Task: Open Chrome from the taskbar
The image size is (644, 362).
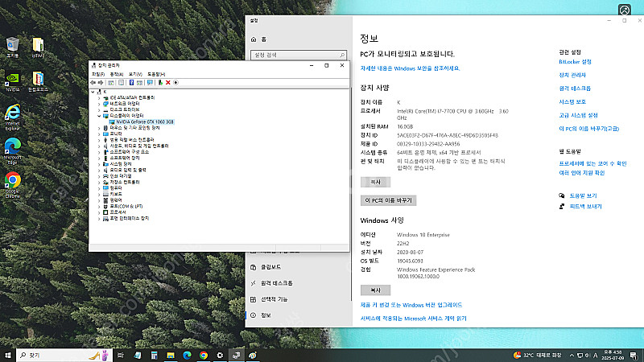Action: click(x=204, y=355)
